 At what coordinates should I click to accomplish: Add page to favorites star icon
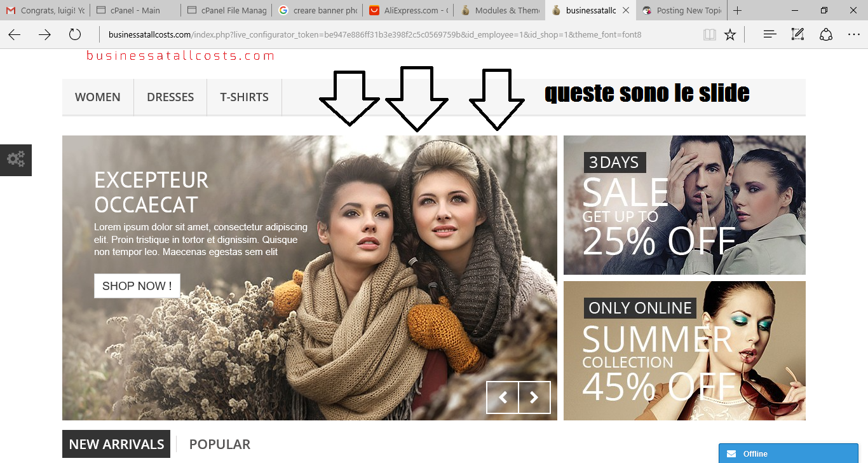click(730, 34)
